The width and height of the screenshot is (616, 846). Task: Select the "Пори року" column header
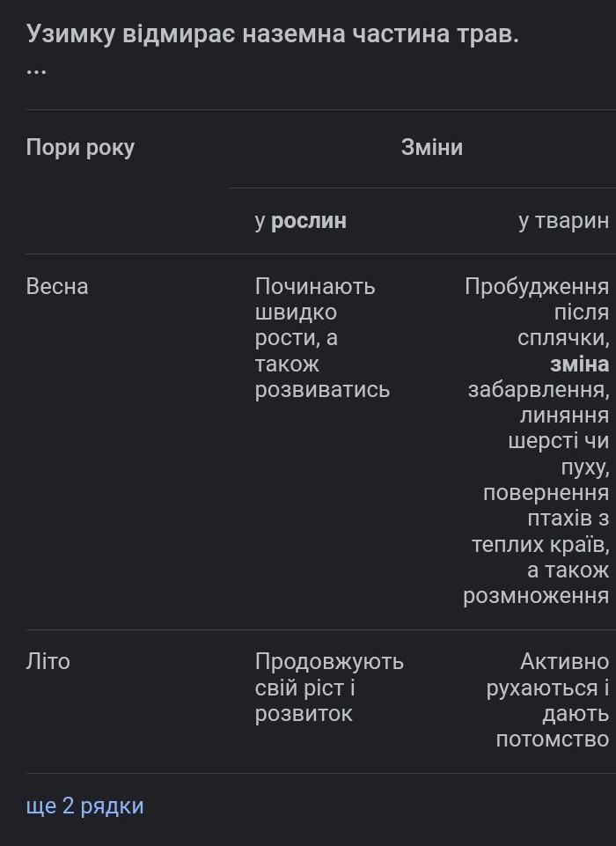80,147
